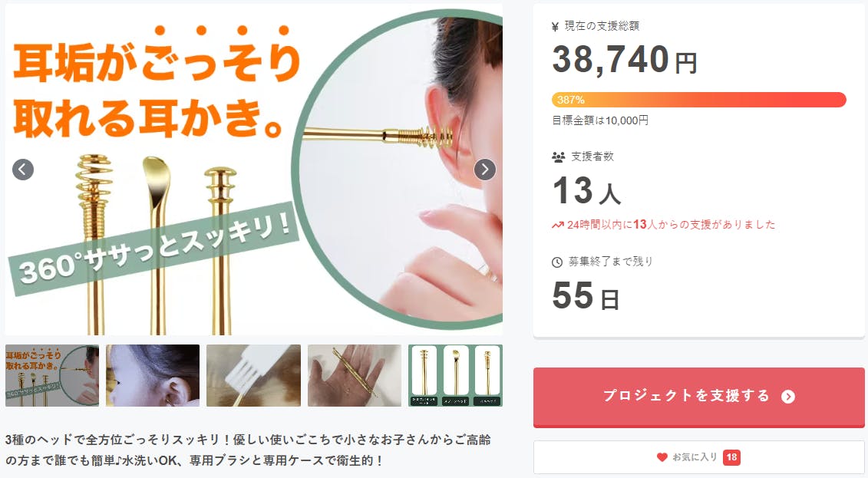Advance to the next image with the right arrow
The image size is (868, 478).
[x=485, y=170]
